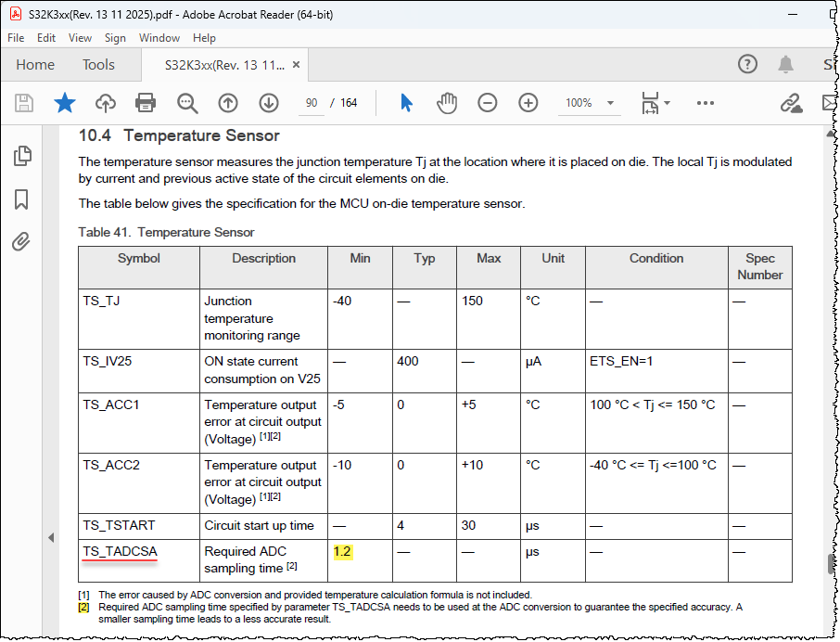Go to previous page with up arrow
Image resolution: width=840 pixels, height=642 pixels.
[x=227, y=103]
